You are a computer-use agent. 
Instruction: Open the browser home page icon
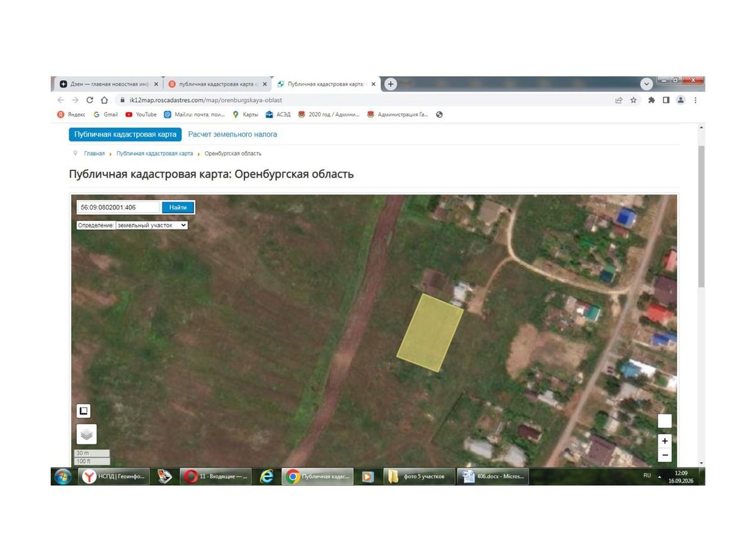click(105, 100)
